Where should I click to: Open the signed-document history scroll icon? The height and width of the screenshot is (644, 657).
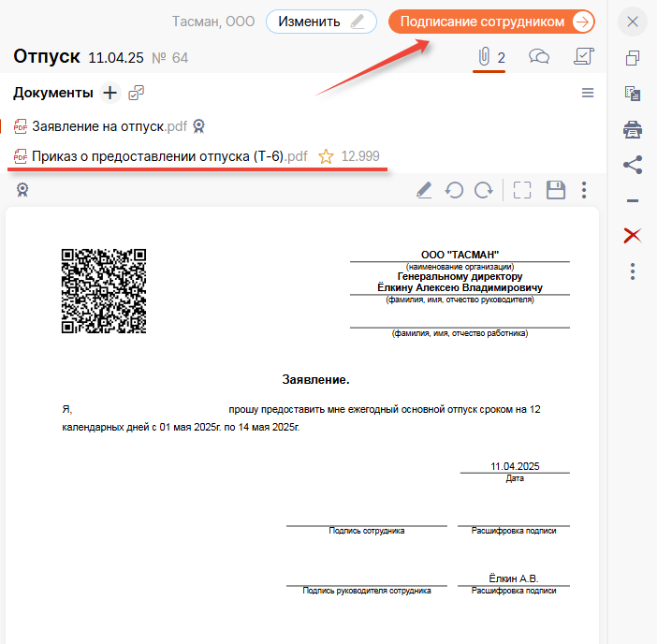click(582, 58)
